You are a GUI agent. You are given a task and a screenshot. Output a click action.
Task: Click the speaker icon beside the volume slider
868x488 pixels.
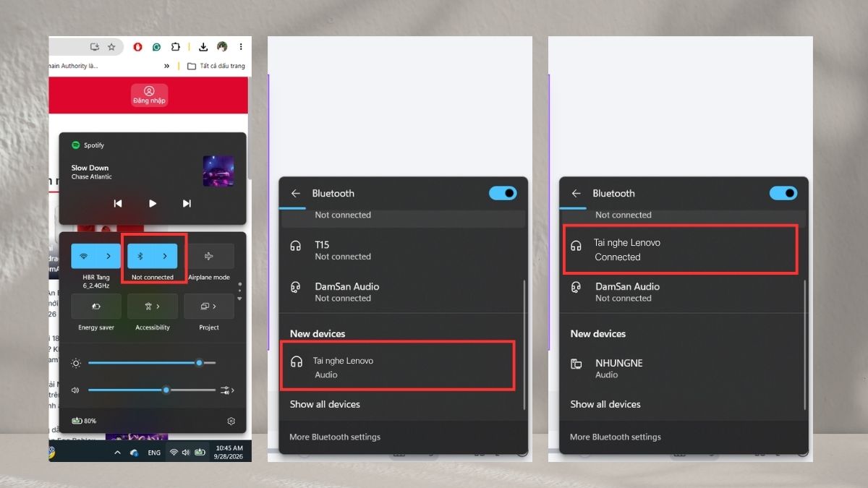tap(75, 390)
